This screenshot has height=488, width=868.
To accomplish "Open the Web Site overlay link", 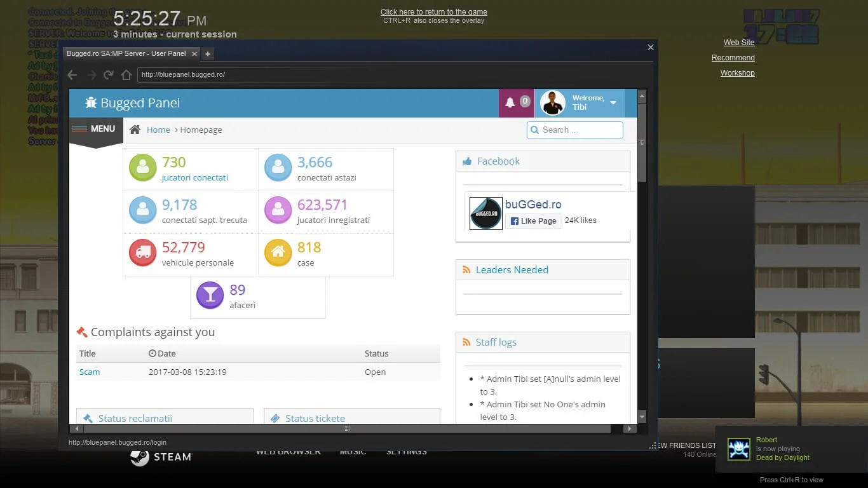I will click(x=739, y=43).
